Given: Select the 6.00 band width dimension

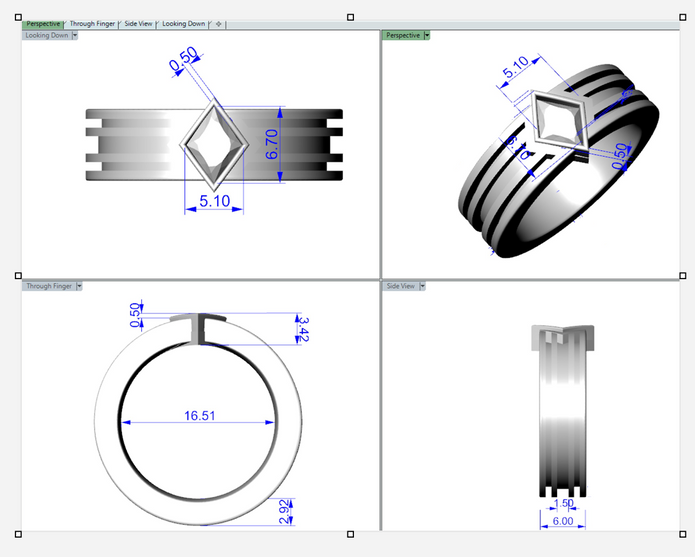Looking at the screenshot, I should pos(563,521).
